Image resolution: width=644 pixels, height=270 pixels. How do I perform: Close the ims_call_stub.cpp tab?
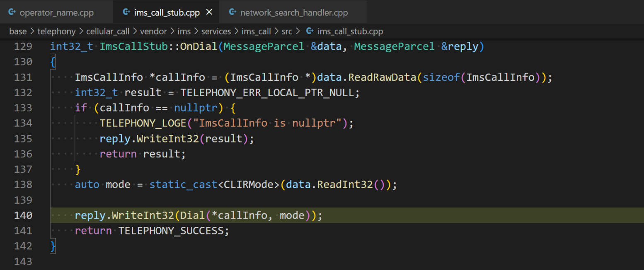click(x=209, y=12)
